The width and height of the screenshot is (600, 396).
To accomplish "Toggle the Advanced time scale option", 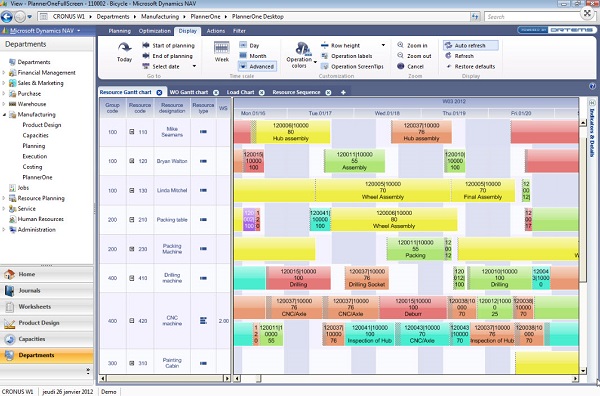I will (x=257, y=66).
